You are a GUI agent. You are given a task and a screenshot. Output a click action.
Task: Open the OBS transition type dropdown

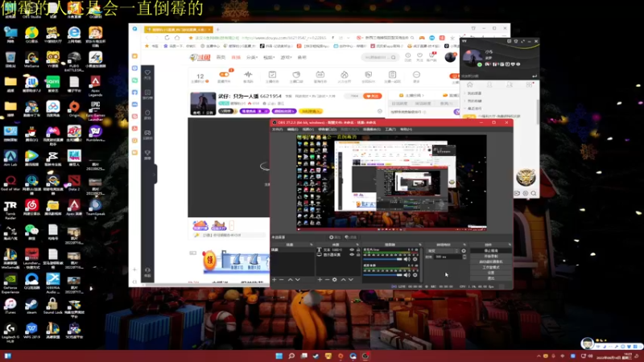point(443,251)
